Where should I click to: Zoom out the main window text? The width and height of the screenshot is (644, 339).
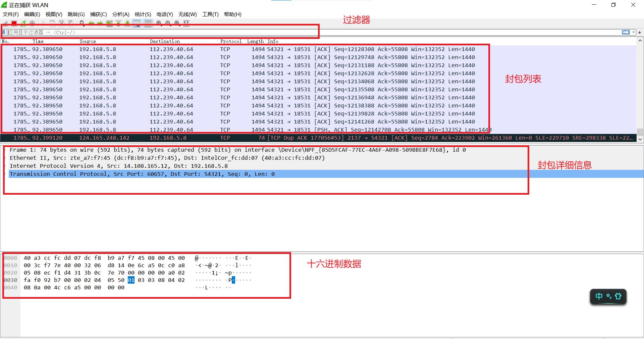[168, 23]
